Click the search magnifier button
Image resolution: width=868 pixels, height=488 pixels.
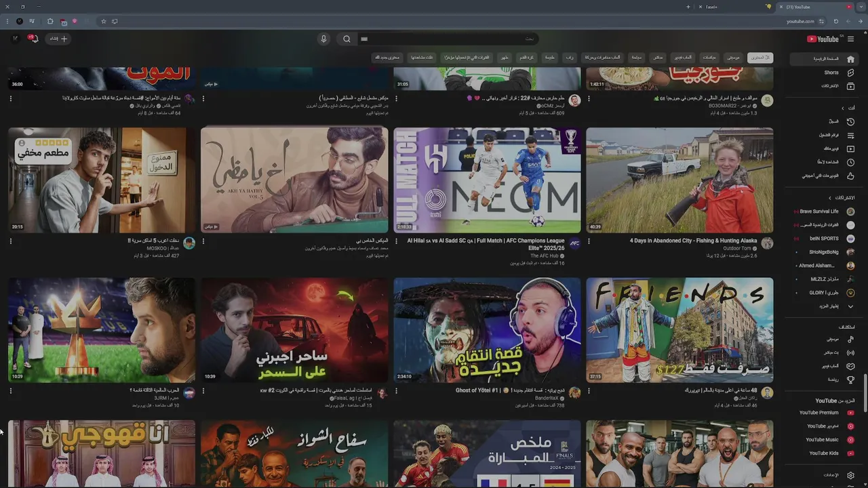point(347,39)
